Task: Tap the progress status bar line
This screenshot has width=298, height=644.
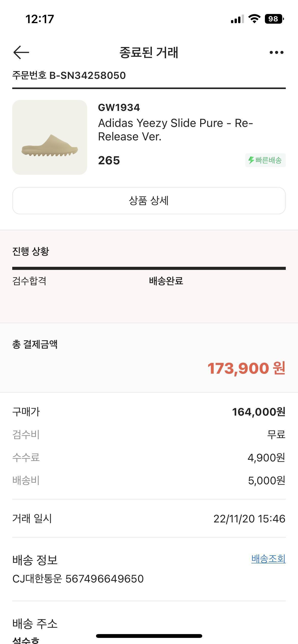Action: coord(149,268)
